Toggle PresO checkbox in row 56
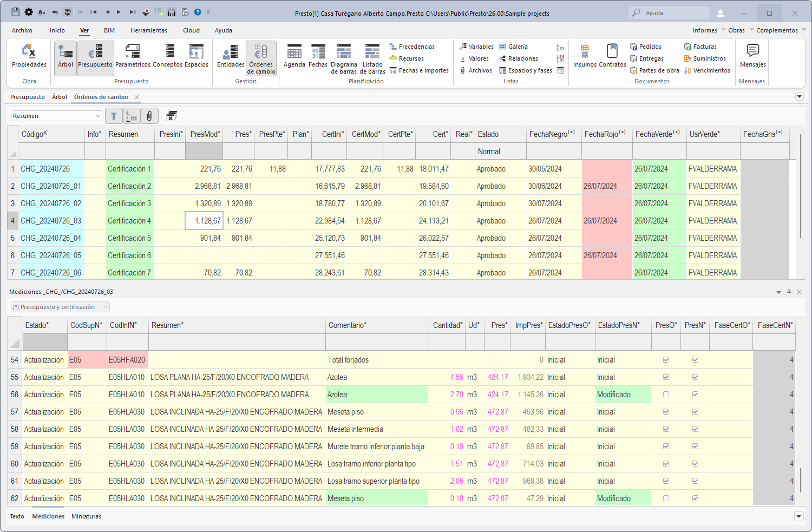The height and width of the screenshot is (532, 812). (666, 395)
